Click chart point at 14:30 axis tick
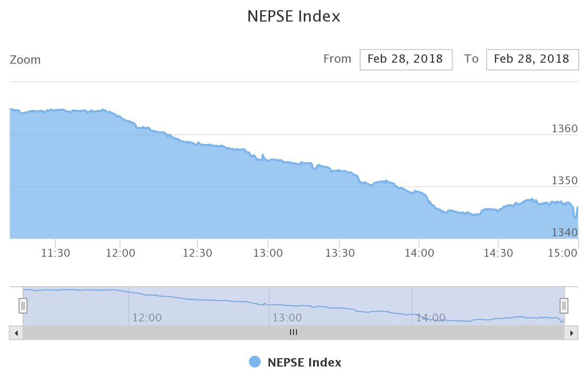 (x=498, y=210)
